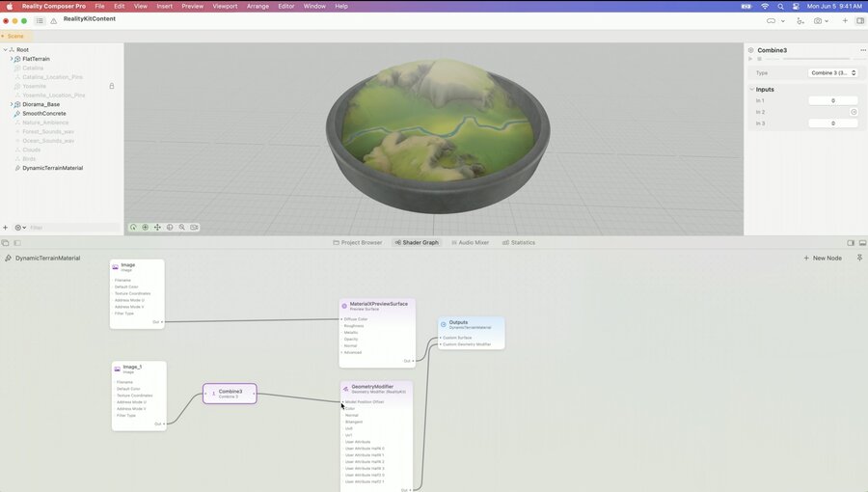Click the visionOS headset device icon
Screen dimensions: 868x492
tap(771, 21)
